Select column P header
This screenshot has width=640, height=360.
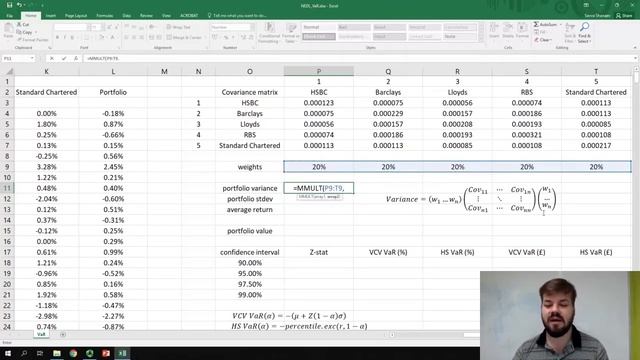[319, 71]
